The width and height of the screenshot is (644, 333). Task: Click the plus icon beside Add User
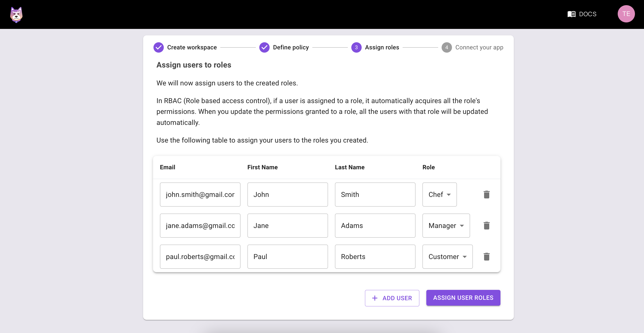pos(375,298)
